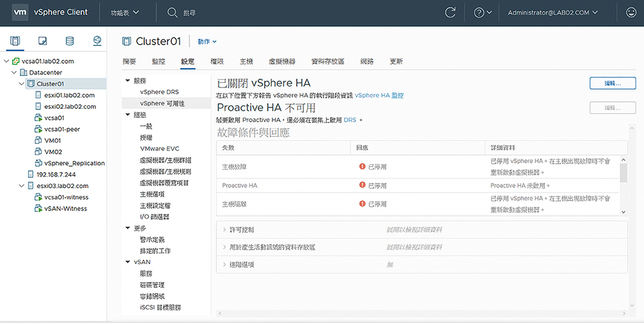The width and height of the screenshot is (644, 324).
Task: Collapse the esxi03.lab02.com tree node
Action: click(x=21, y=186)
